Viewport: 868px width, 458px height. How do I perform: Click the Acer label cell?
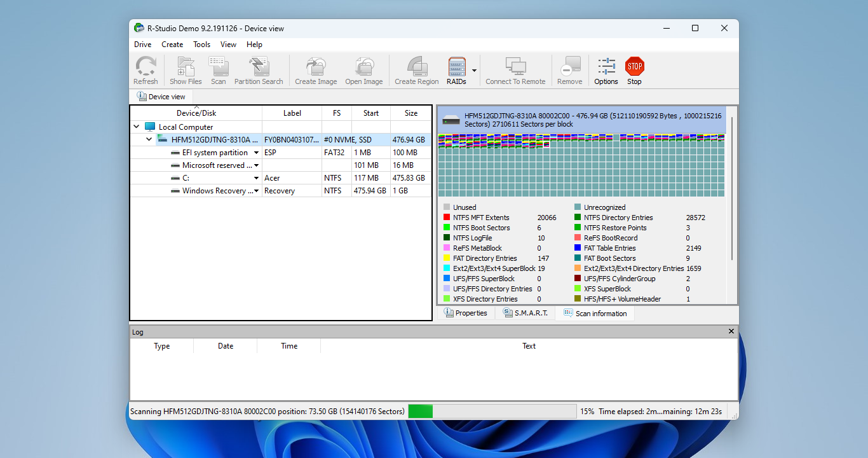pyautogui.click(x=292, y=178)
